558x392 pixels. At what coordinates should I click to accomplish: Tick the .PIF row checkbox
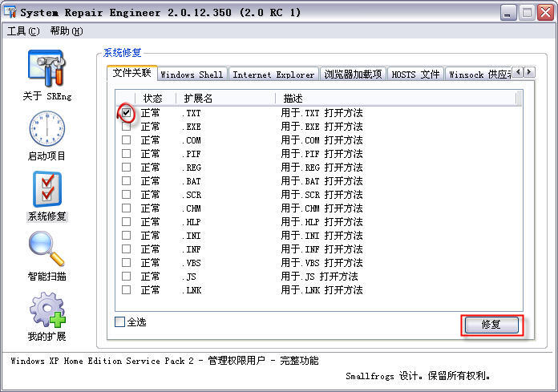coord(126,153)
